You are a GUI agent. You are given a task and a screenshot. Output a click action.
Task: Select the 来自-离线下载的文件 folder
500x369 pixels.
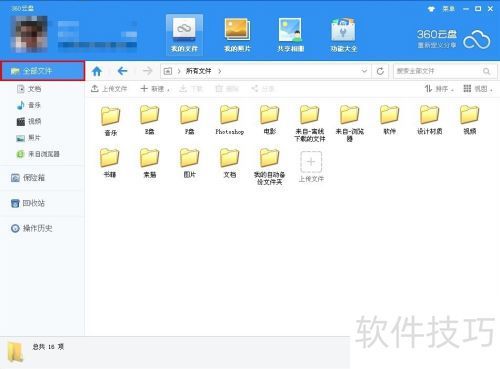310,123
